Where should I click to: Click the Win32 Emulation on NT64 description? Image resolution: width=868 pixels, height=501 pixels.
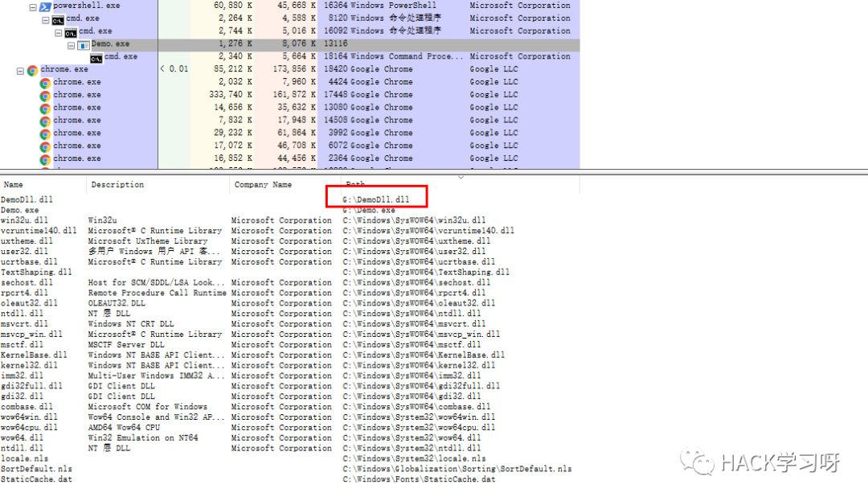[x=143, y=438]
